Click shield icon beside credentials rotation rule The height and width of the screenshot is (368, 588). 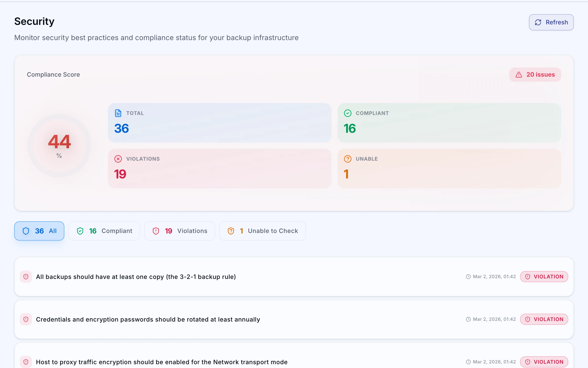[x=26, y=319]
